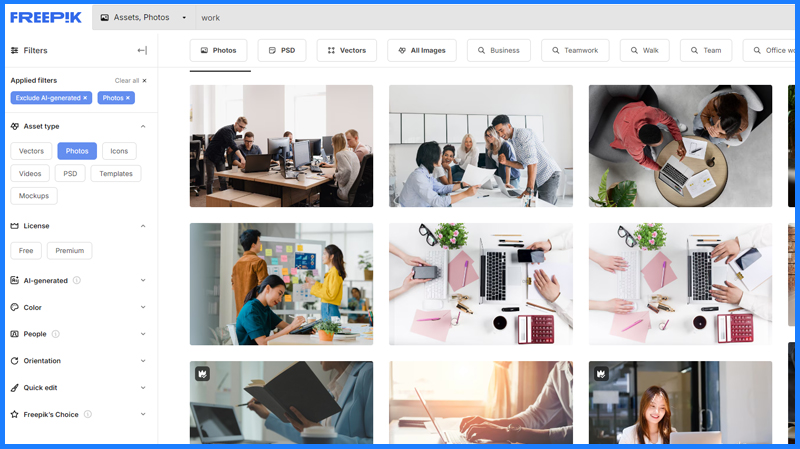
Task: Click the Freepik's Choice star icon
Action: (14, 414)
